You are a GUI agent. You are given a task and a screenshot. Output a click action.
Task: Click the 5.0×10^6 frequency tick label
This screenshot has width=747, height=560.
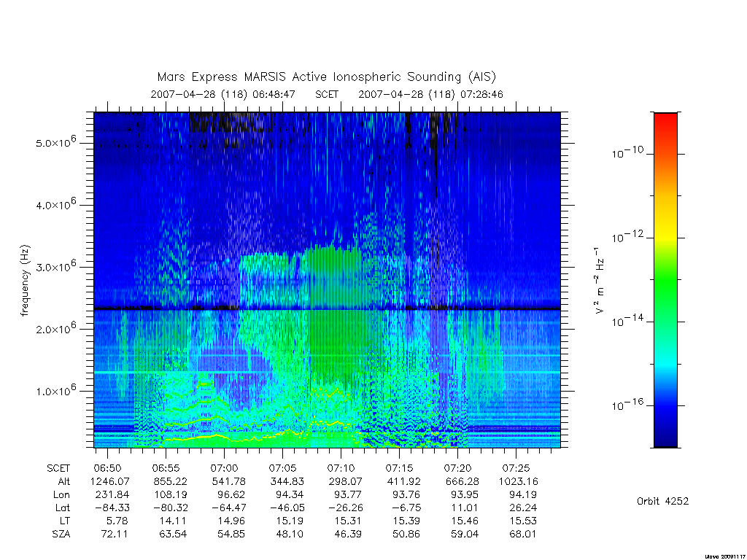[x=55, y=142]
